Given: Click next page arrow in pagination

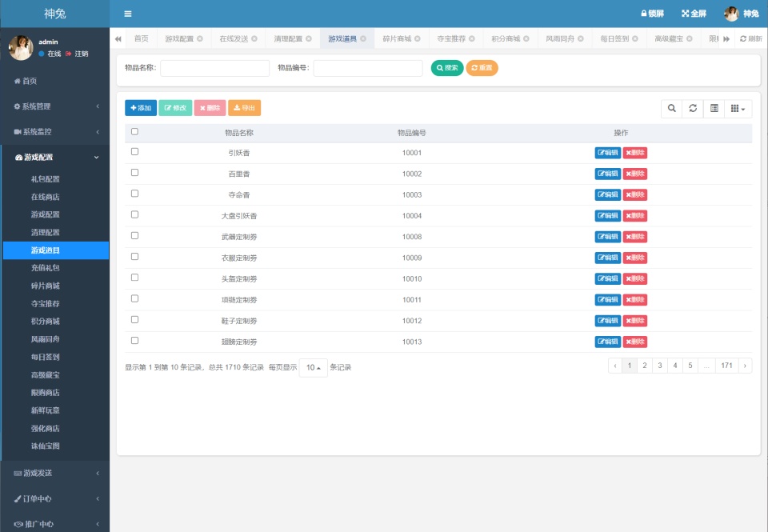Looking at the screenshot, I should pyautogui.click(x=745, y=366).
